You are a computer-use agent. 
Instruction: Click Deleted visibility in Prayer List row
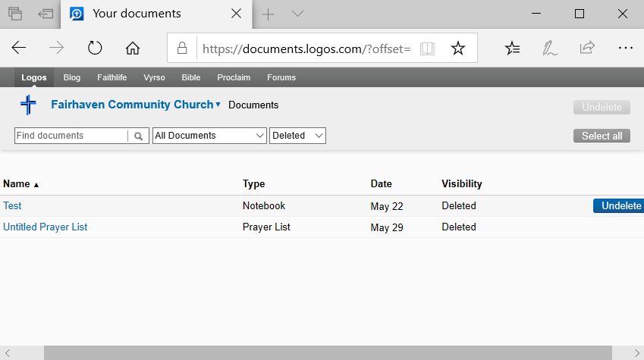coord(459,227)
